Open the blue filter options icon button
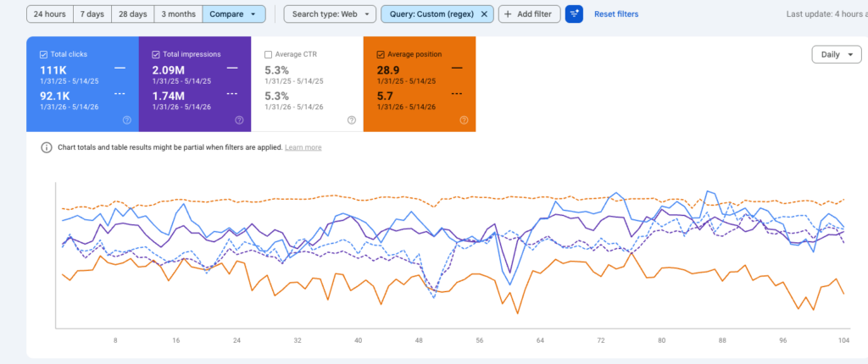Screen dimensions: 868x364 [574, 14]
